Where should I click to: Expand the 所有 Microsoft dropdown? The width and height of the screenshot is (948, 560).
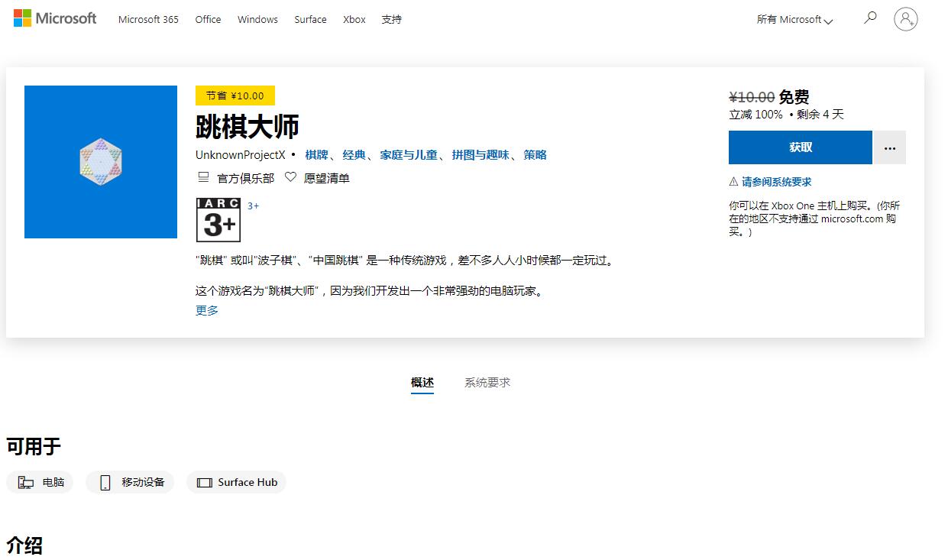794,20
